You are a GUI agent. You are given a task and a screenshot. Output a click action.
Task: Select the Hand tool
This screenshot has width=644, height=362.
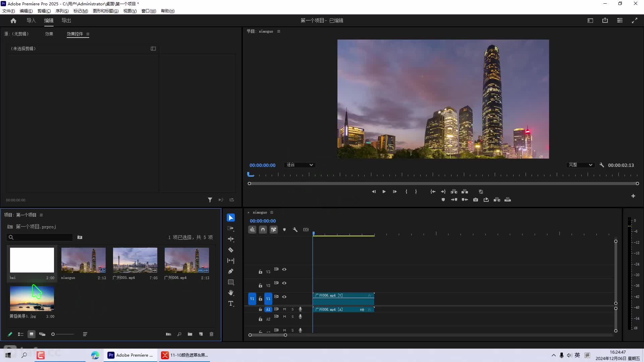tap(231, 293)
